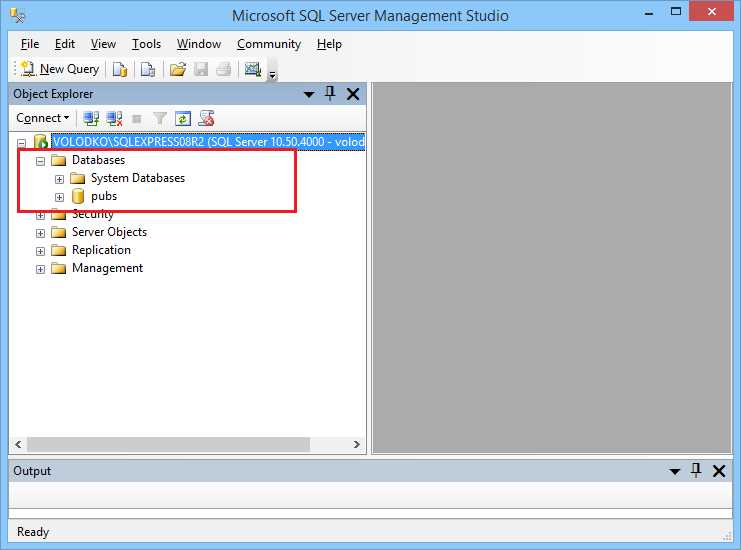Select the VOLODKO\SQLEXPRESS08R2 server entry
Screen dimensions: 741x550
(x=208, y=142)
